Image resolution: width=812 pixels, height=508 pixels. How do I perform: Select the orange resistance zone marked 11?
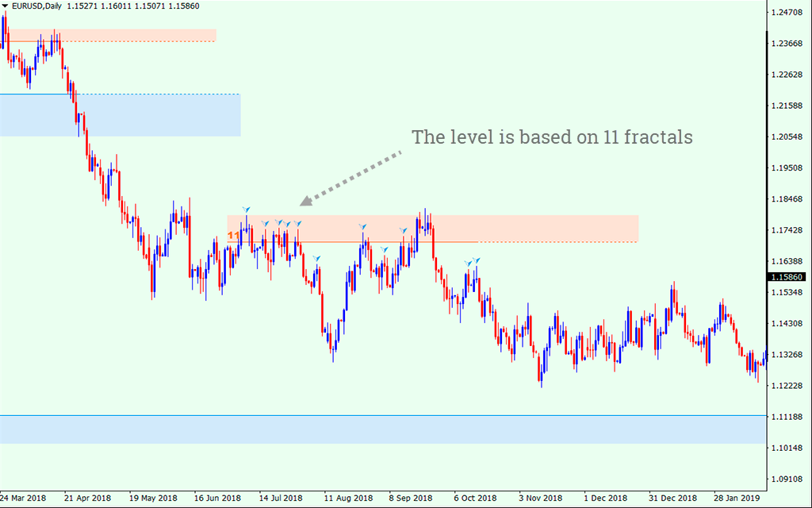point(432,229)
